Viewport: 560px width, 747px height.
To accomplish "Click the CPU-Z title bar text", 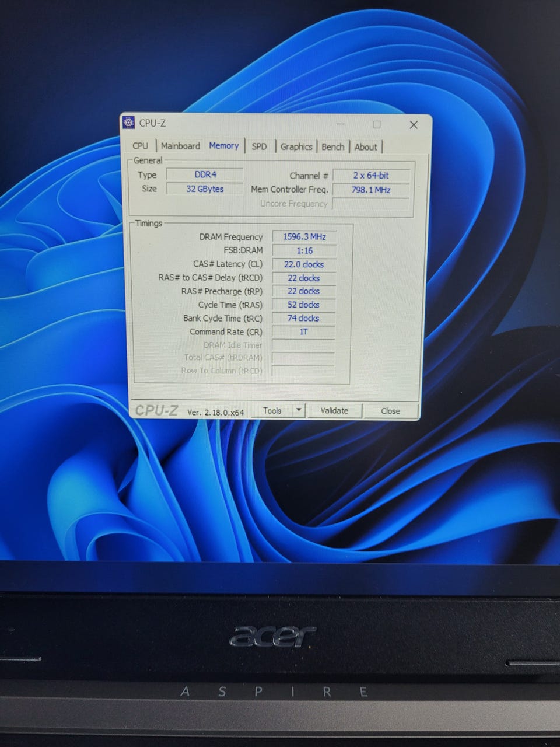I will click(152, 123).
